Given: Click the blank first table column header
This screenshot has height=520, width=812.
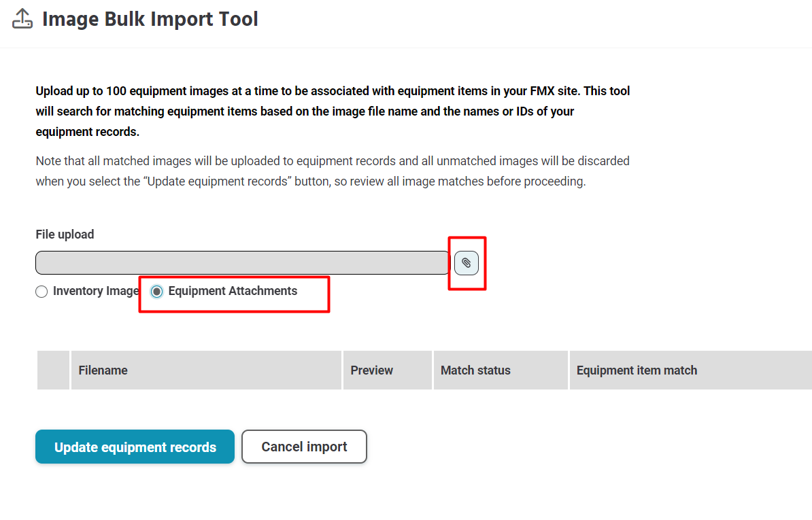Looking at the screenshot, I should tap(53, 370).
